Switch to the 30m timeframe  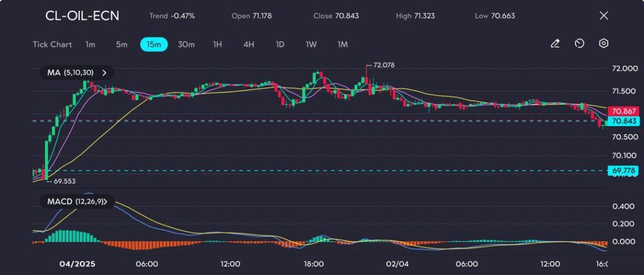click(186, 45)
